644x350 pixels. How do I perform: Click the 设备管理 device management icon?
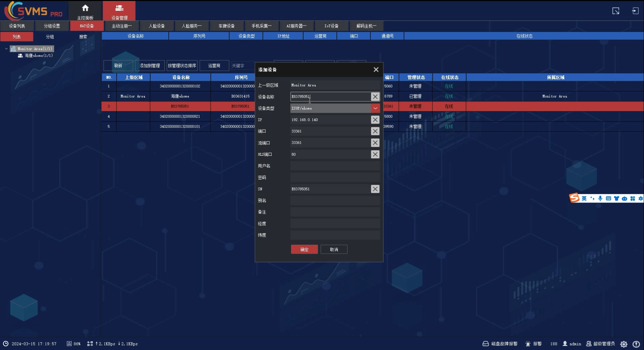[x=119, y=8]
